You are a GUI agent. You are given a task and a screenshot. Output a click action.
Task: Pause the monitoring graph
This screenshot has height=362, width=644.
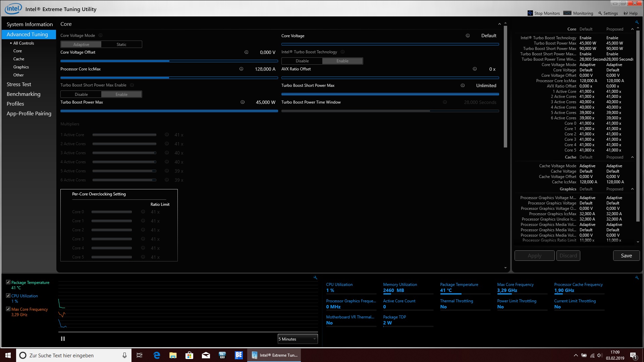[x=63, y=339]
